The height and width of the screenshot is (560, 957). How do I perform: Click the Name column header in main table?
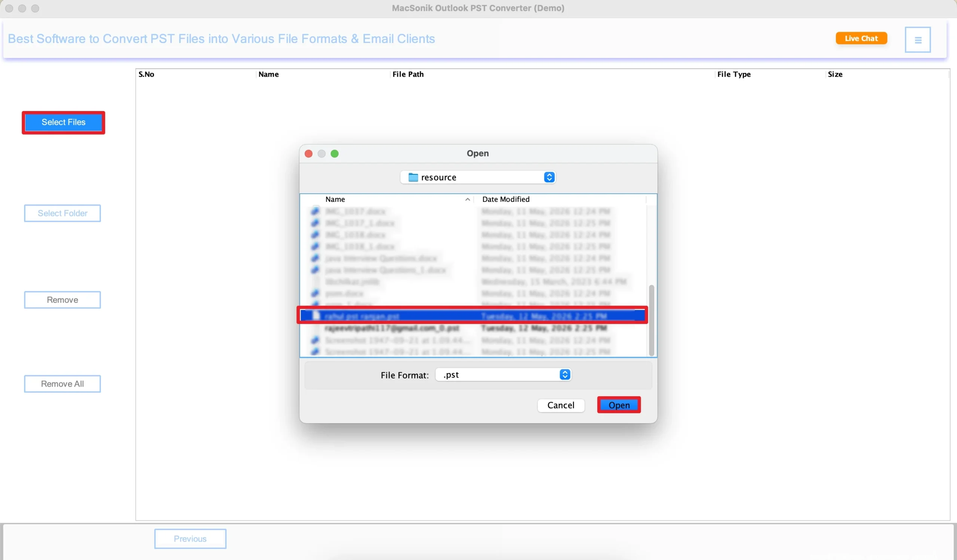pos(268,74)
